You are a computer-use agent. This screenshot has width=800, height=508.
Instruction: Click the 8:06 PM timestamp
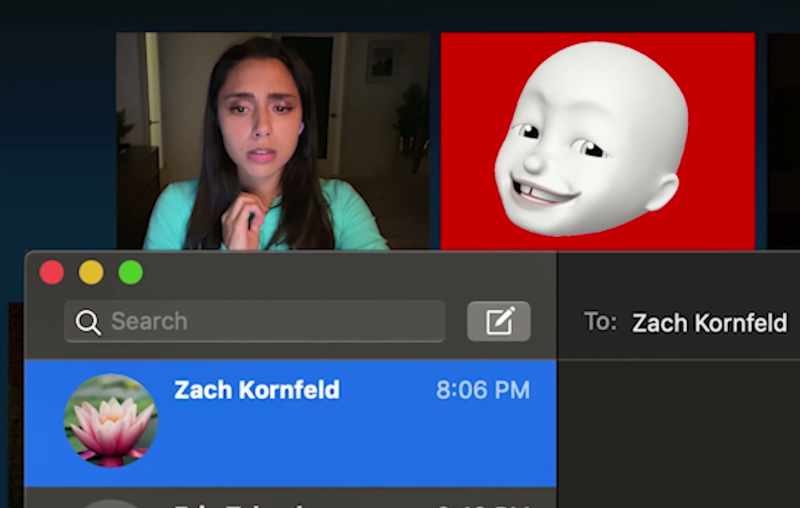(x=483, y=390)
